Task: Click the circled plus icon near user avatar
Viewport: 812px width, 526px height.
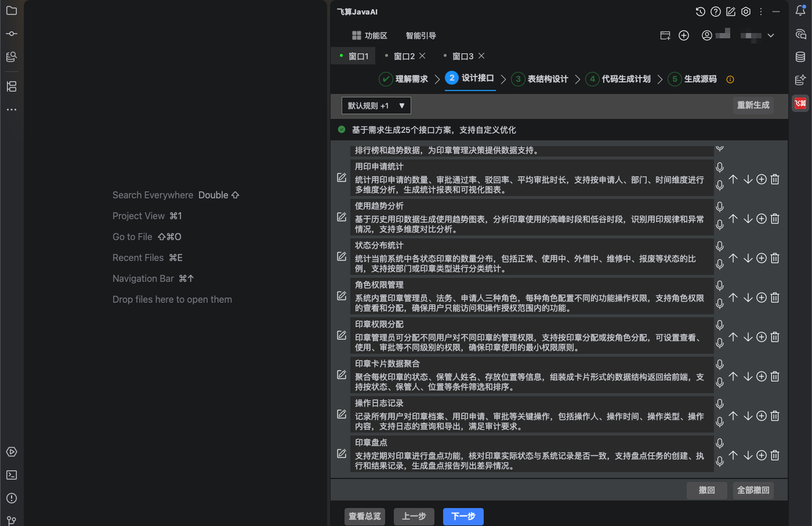Action: (684, 36)
